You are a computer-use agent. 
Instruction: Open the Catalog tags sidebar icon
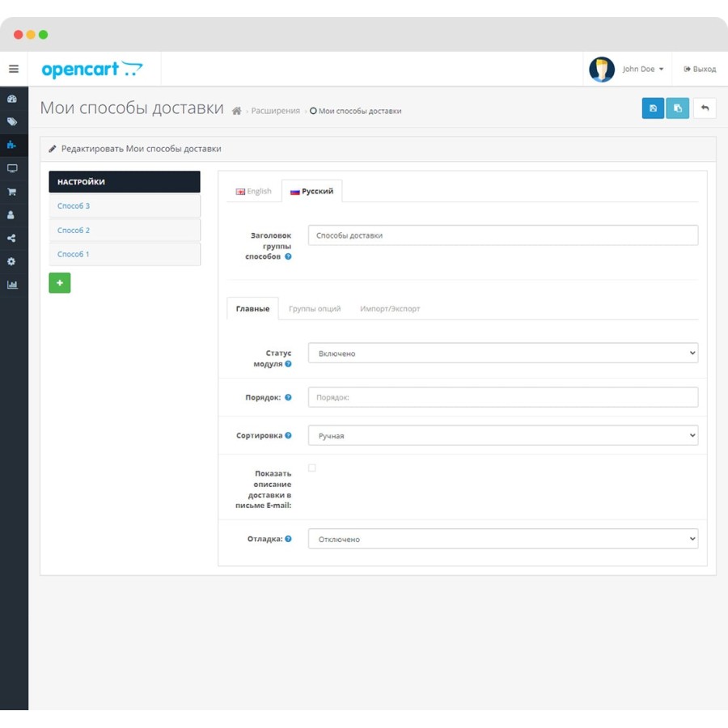(x=12, y=122)
